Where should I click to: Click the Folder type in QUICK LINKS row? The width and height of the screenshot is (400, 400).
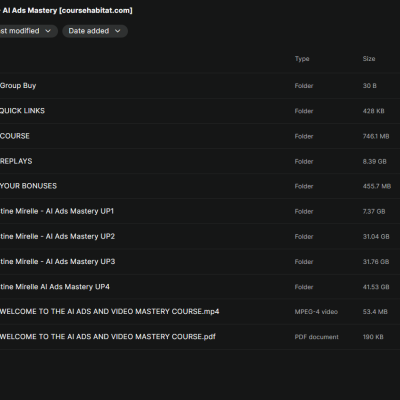[x=304, y=111]
